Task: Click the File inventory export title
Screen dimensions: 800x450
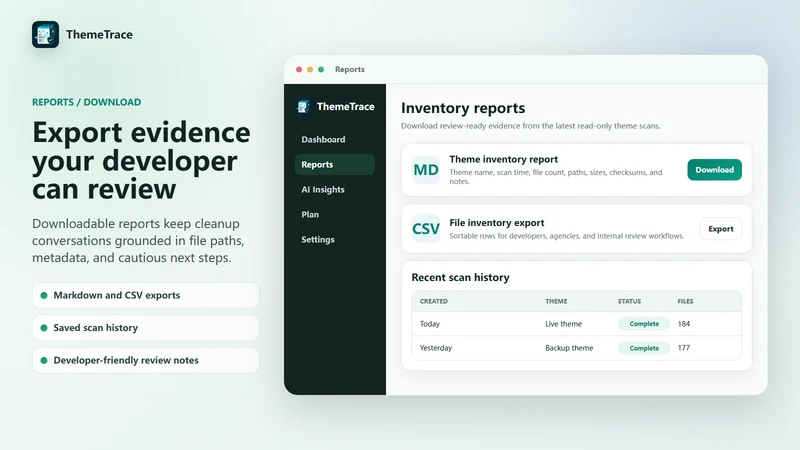Action: coord(496,222)
